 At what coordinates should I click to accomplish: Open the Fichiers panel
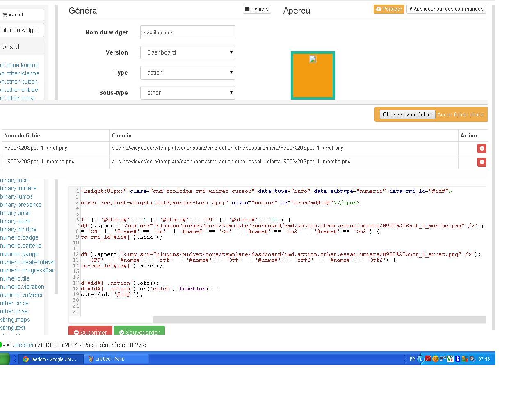(257, 9)
